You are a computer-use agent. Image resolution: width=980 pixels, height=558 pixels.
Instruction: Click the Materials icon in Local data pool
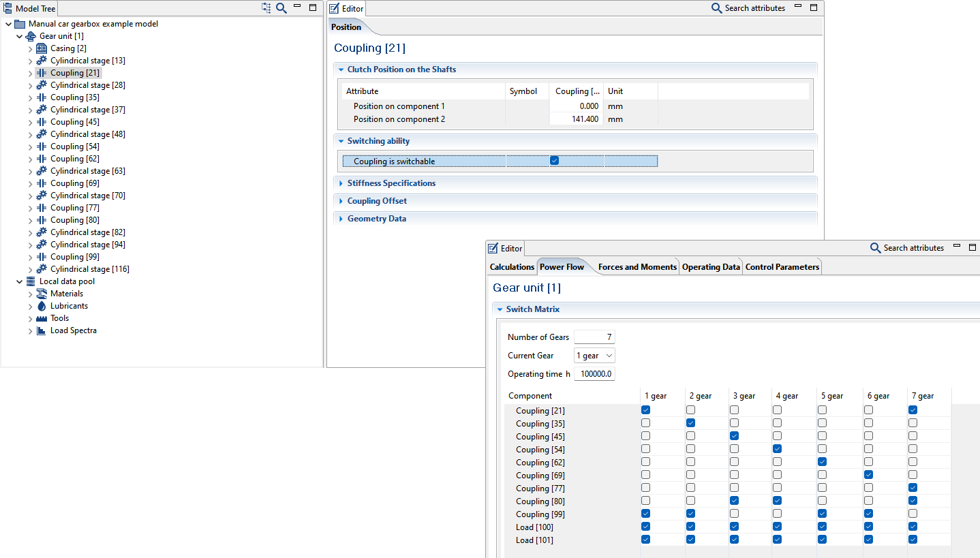(42, 294)
